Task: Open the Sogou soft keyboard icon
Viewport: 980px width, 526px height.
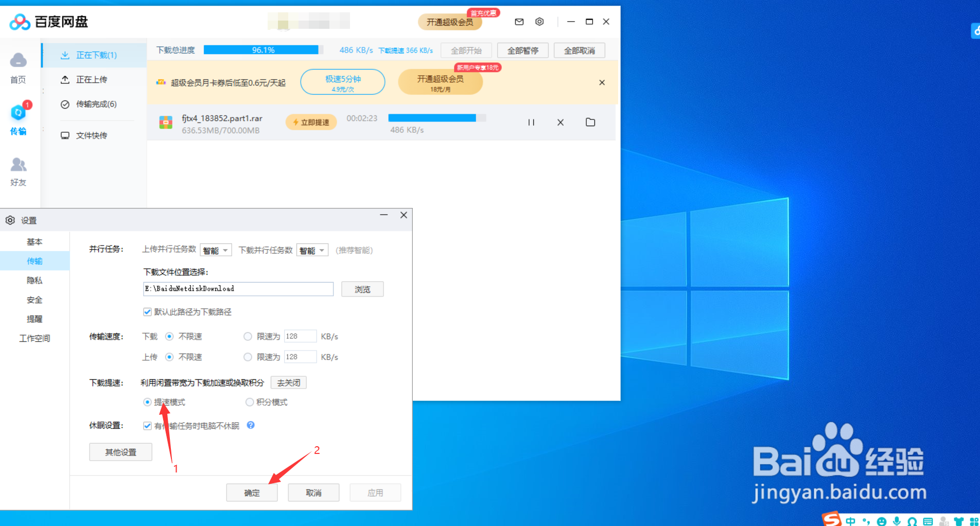Action: point(928,521)
